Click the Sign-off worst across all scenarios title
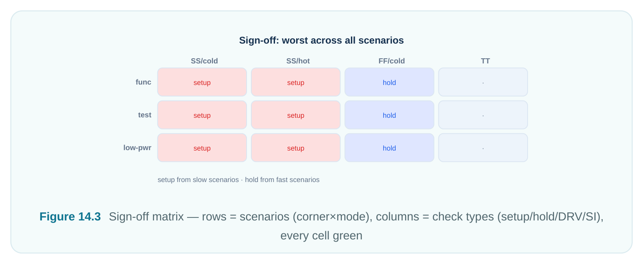This screenshot has width=644, height=264. pos(322,41)
